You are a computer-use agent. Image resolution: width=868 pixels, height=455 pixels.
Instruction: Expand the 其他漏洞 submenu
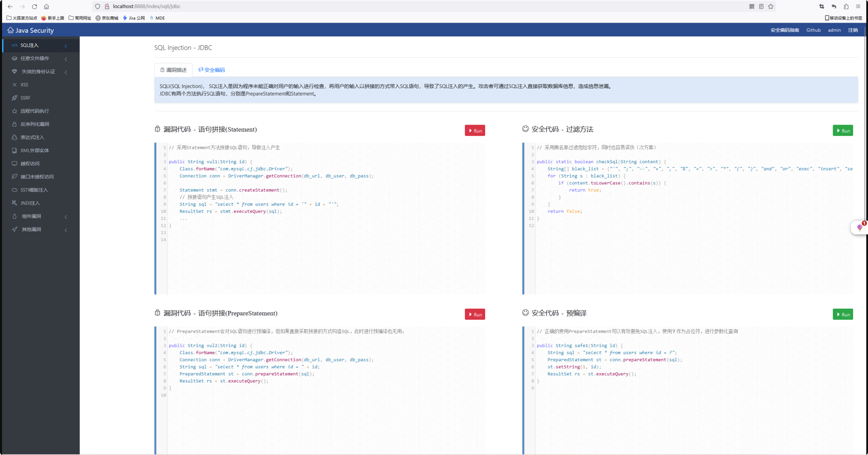coord(66,230)
